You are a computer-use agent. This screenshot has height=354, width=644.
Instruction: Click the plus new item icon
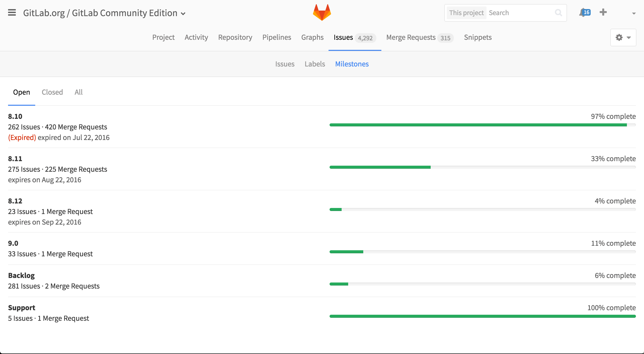coord(603,12)
